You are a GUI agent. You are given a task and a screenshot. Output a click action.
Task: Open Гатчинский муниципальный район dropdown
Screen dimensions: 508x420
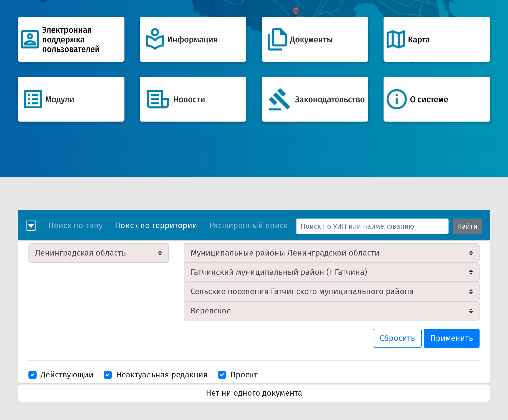[332, 272]
